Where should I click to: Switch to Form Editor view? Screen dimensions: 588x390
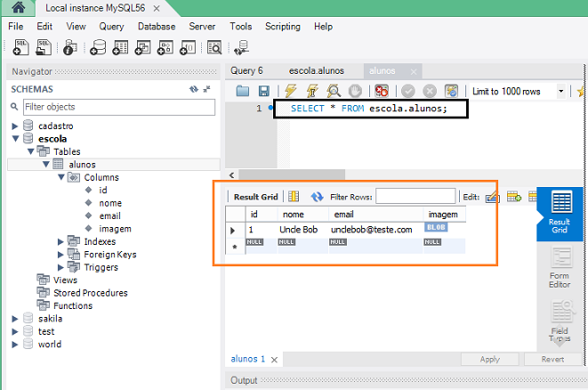560,267
